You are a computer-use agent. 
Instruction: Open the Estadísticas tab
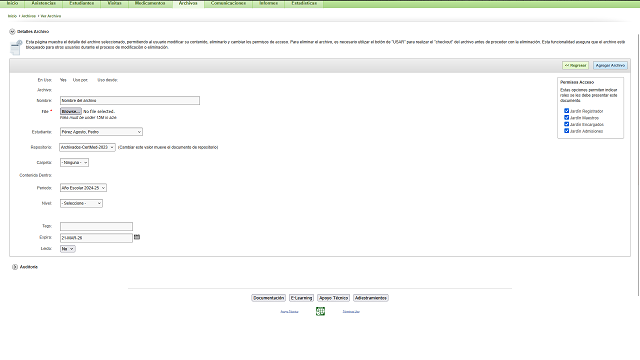pos(304,3)
